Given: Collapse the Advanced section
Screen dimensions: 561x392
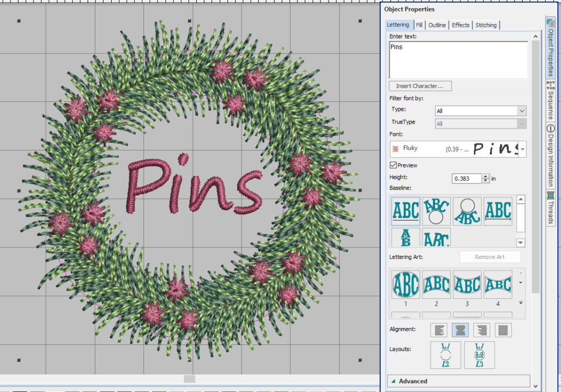Looking at the screenshot, I should click(393, 381).
